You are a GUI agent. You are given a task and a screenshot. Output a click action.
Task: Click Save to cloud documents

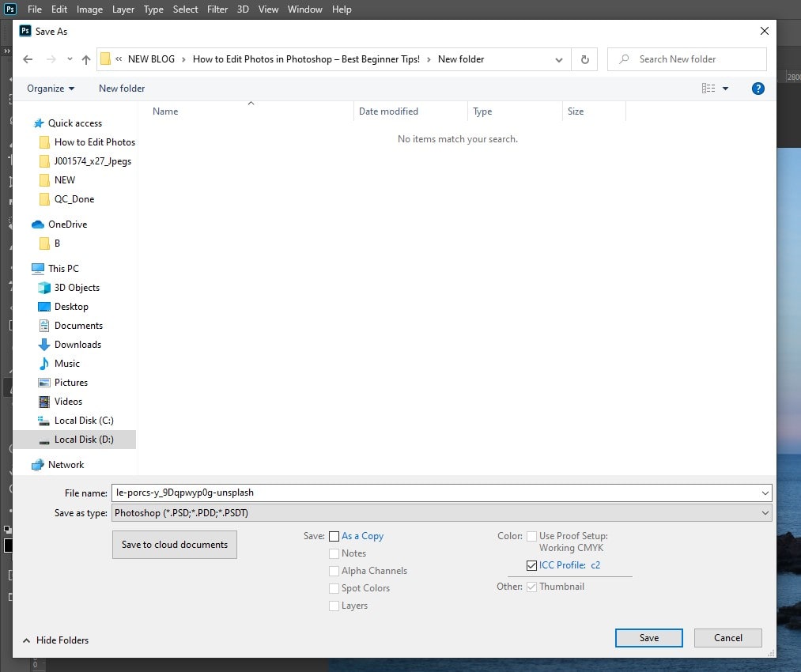pyautogui.click(x=175, y=545)
